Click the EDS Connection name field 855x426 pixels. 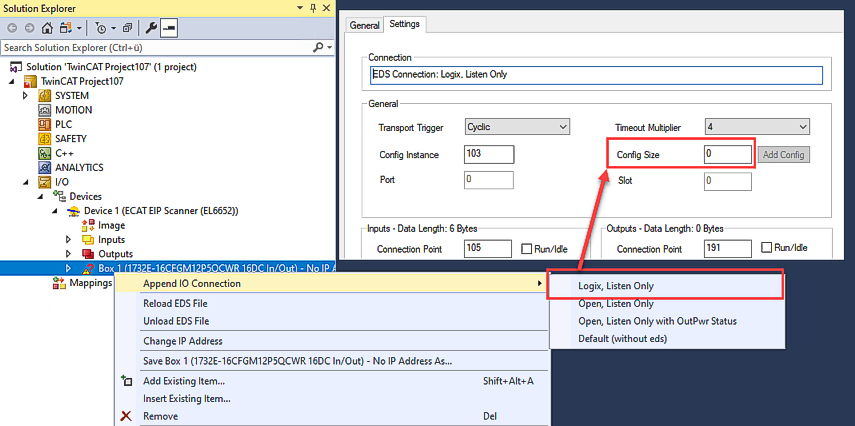click(x=596, y=75)
